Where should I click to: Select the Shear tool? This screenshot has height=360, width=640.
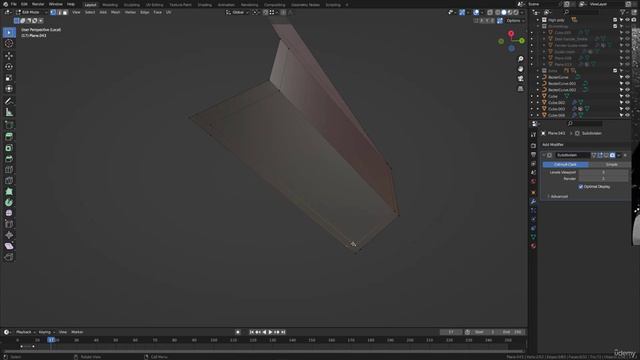(9, 246)
